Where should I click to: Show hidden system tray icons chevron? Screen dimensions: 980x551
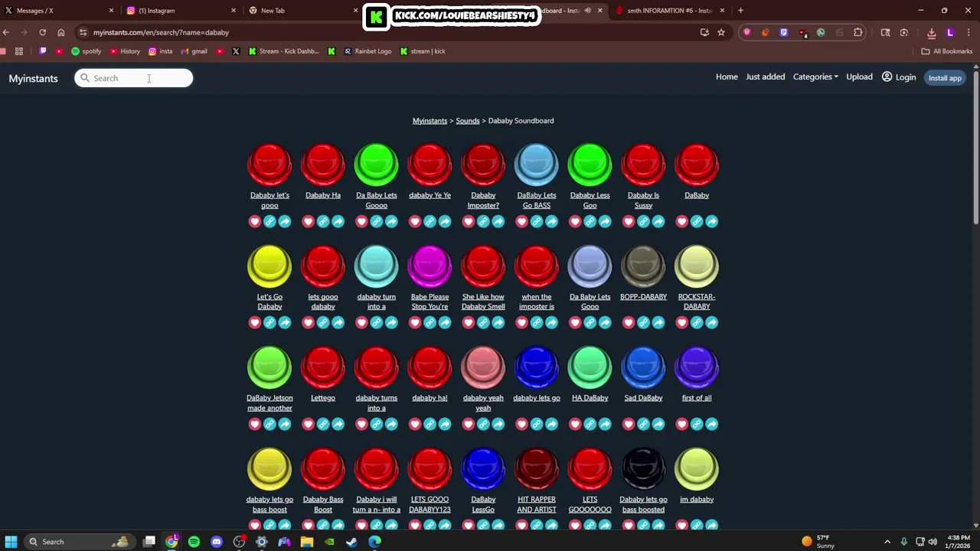[887, 542]
